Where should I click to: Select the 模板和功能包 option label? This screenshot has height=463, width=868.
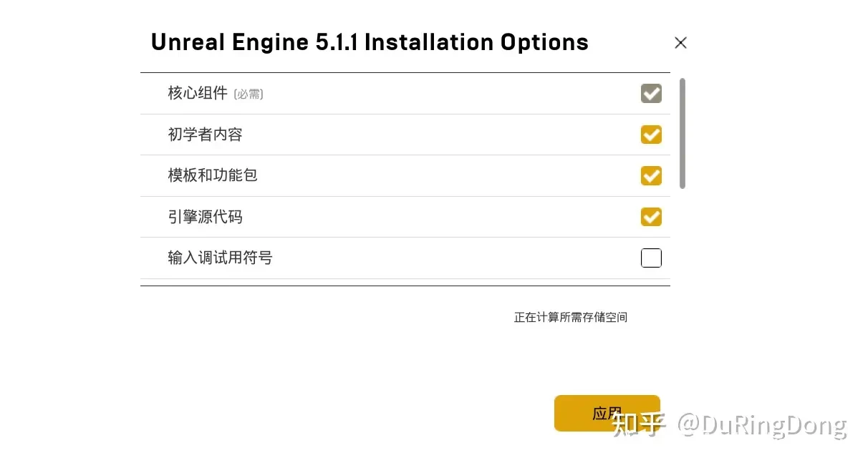(213, 175)
